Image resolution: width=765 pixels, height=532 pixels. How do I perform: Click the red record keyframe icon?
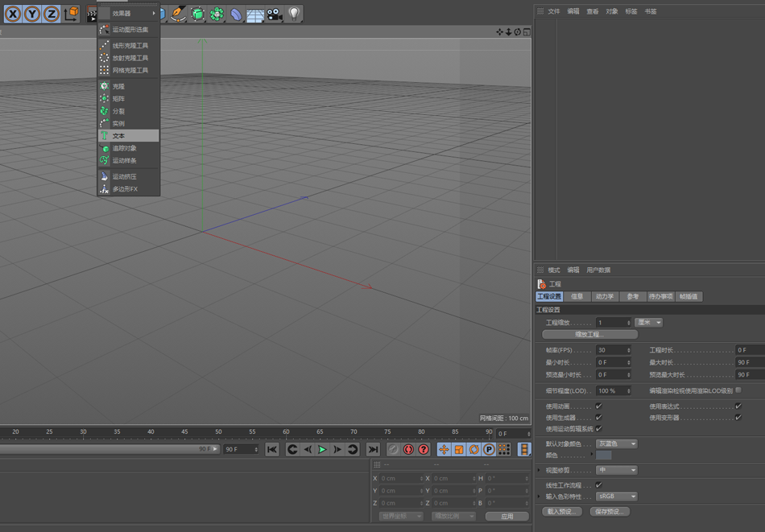(x=409, y=450)
